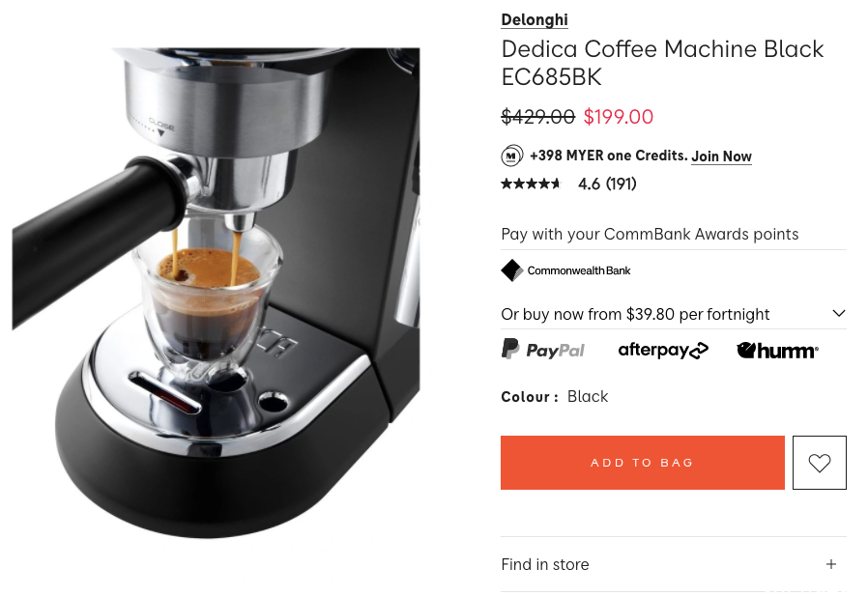Click the ADD TO BAG button

(x=642, y=463)
